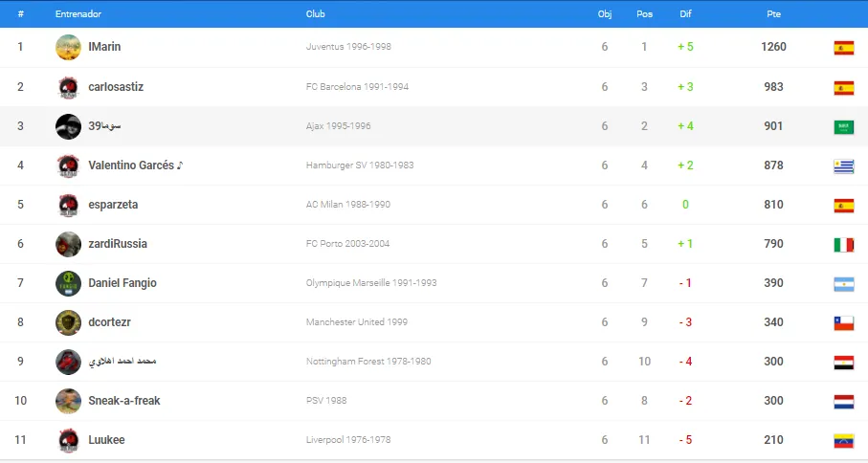Click Italy flag in zardiRussia row
Viewport: 868px width, 463px height.
coord(844,245)
